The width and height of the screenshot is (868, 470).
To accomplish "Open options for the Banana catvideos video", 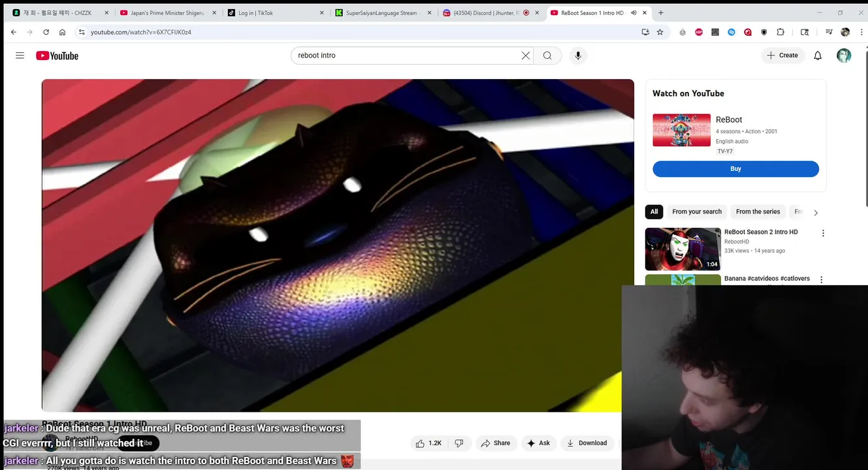I will [822, 279].
